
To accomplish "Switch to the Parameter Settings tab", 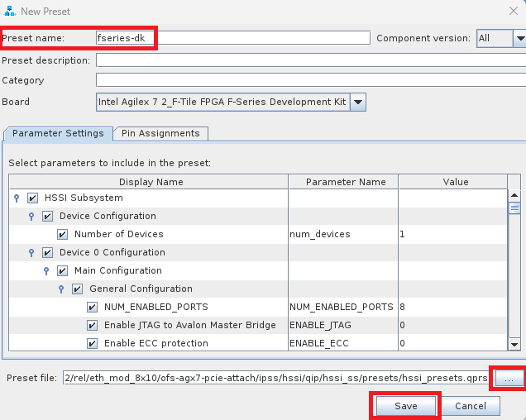I will coord(58,133).
